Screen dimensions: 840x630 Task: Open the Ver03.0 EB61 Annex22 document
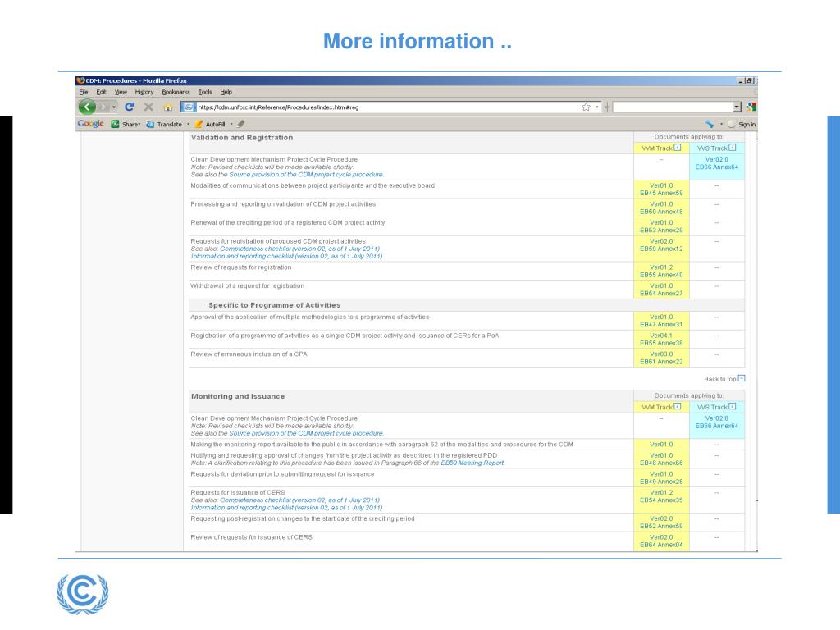pyautogui.click(x=661, y=358)
